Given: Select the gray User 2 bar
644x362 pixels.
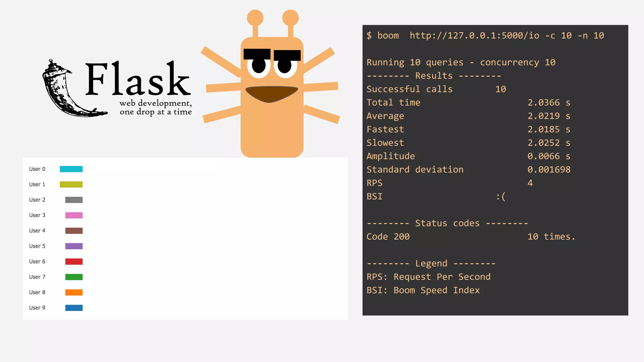Looking at the screenshot, I should click(x=74, y=200).
